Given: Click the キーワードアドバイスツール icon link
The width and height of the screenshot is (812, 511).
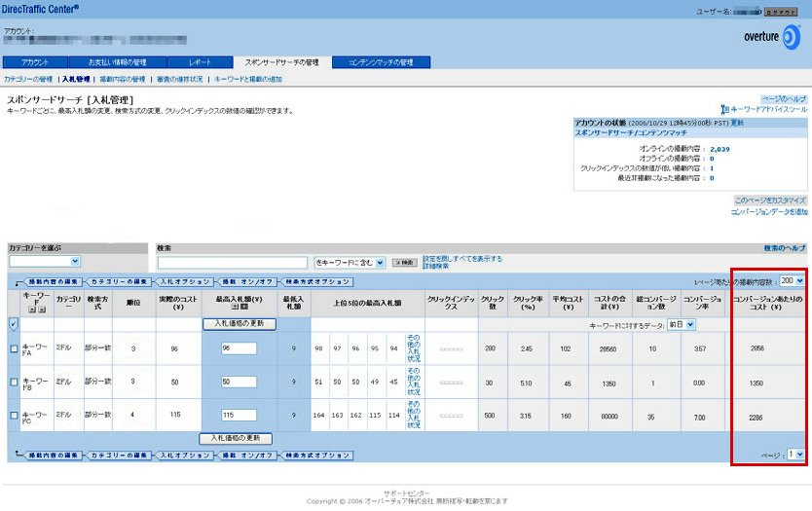Looking at the screenshot, I should click(x=723, y=110).
